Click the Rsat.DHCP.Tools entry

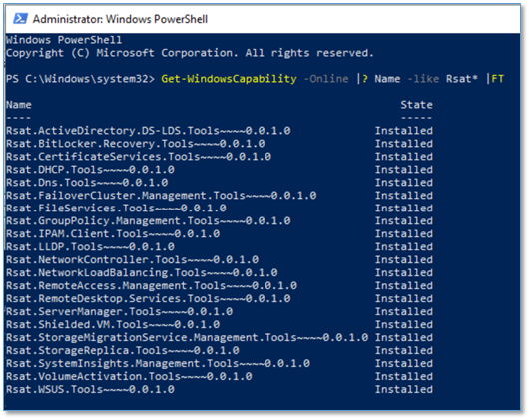[x=90, y=169]
